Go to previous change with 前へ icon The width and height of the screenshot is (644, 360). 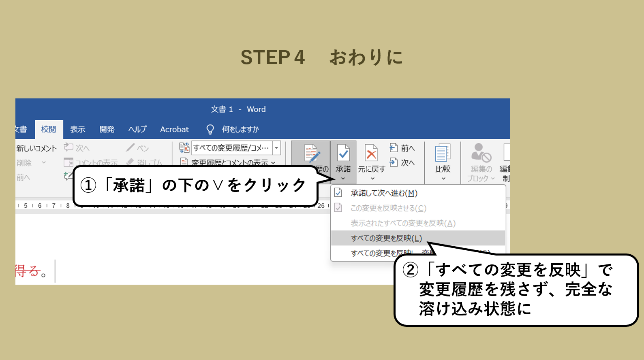[x=394, y=148]
